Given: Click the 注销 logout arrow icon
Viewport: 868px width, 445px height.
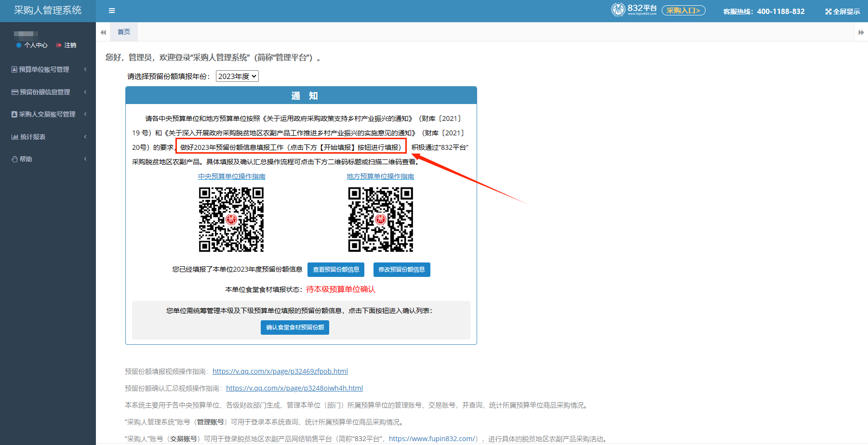Looking at the screenshot, I should (59, 45).
